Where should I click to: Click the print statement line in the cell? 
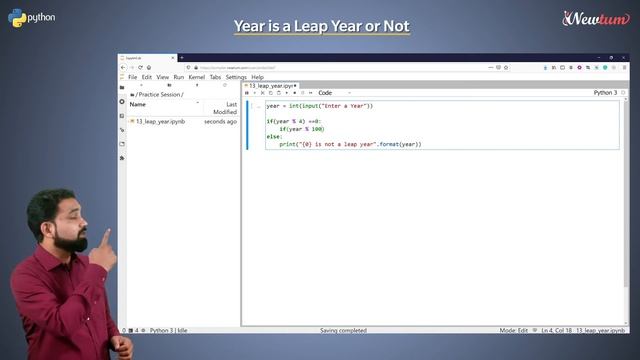(x=350, y=144)
